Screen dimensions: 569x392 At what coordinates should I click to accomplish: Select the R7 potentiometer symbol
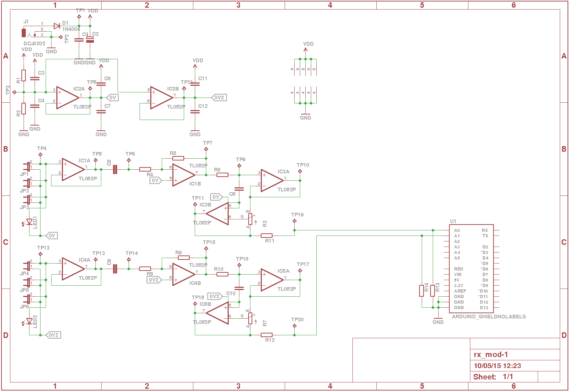click(250, 318)
